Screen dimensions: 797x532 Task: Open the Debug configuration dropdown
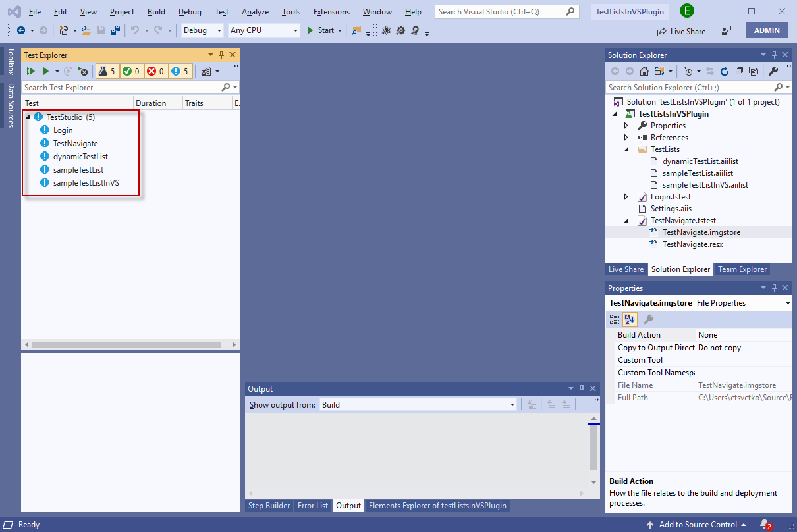click(203, 30)
